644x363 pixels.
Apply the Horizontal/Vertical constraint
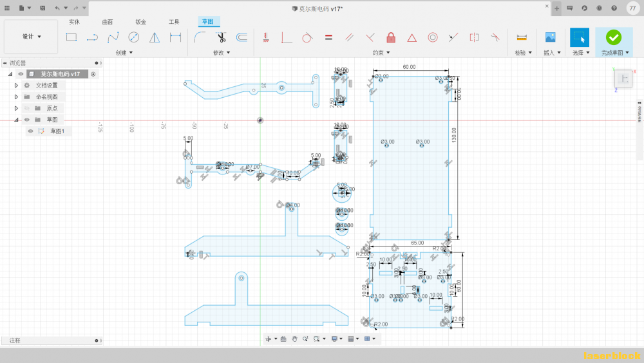point(266,37)
